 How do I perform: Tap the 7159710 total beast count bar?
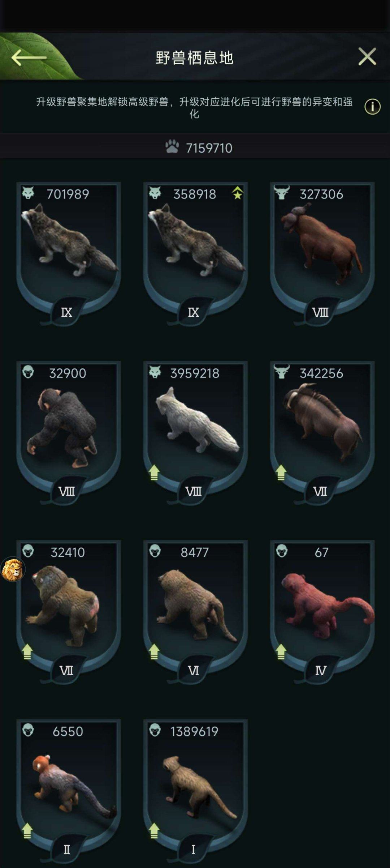click(195, 147)
